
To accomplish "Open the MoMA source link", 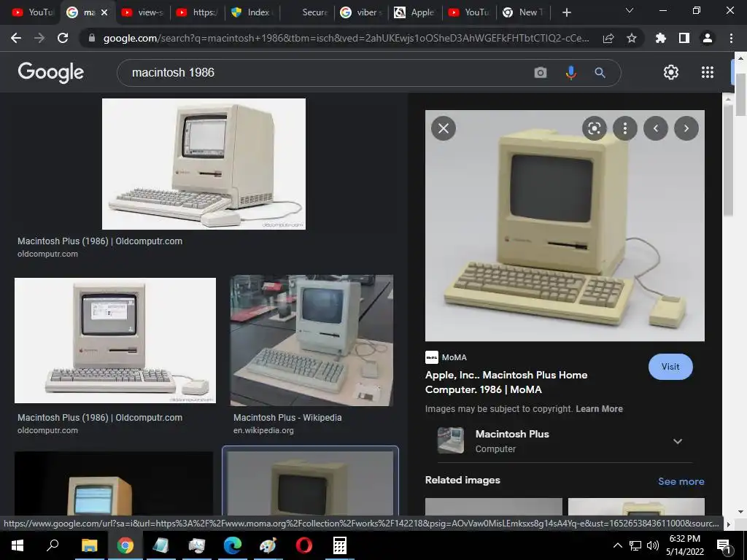I will (446, 357).
